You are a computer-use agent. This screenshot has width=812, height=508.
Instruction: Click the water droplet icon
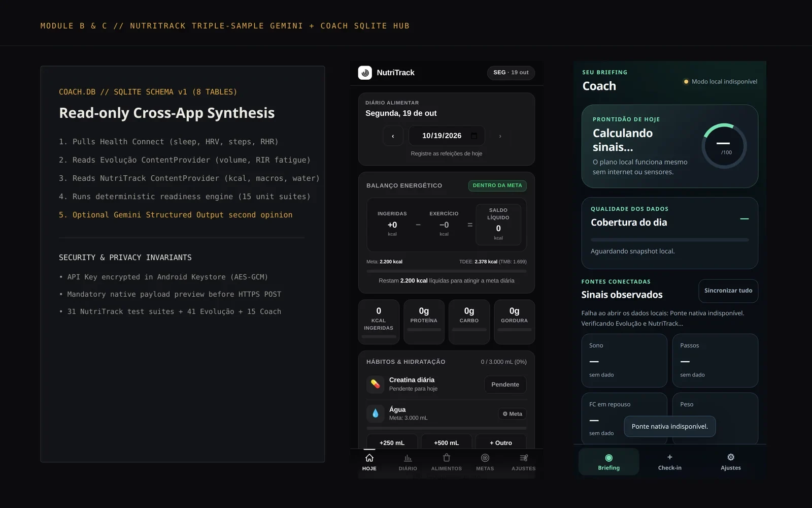tap(375, 414)
